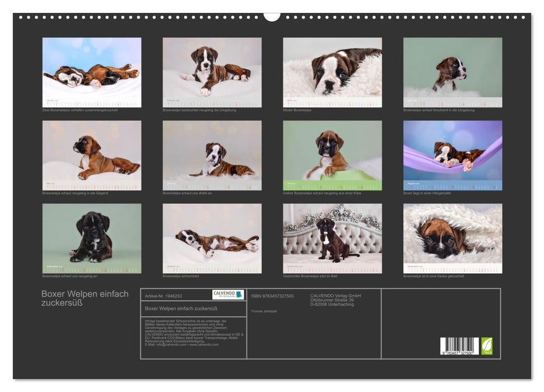This screenshot has height=392, width=544.
Task: Click the CALVENDO Verlag GmbH address block
Action: [x=334, y=300]
